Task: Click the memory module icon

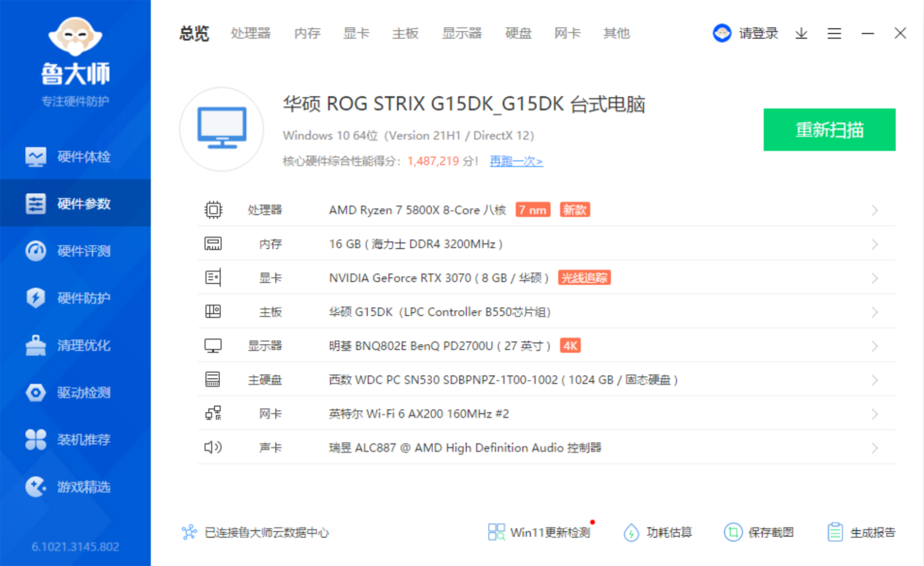Action: point(213,244)
